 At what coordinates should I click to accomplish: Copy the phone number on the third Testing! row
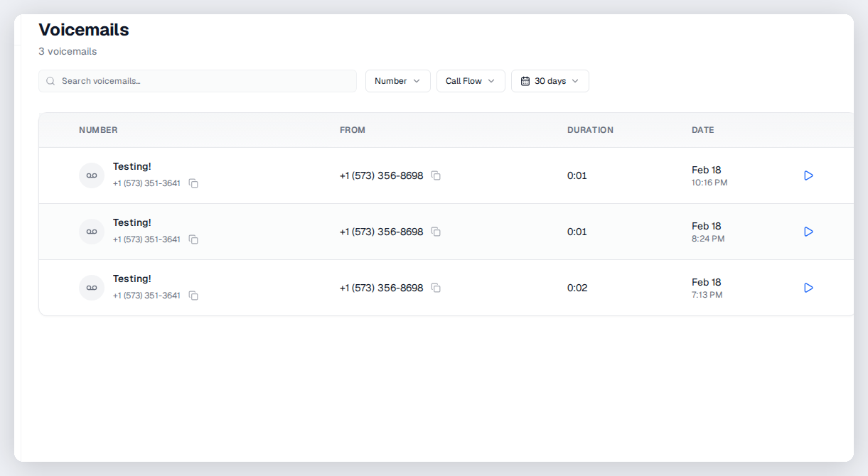point(193,295)
